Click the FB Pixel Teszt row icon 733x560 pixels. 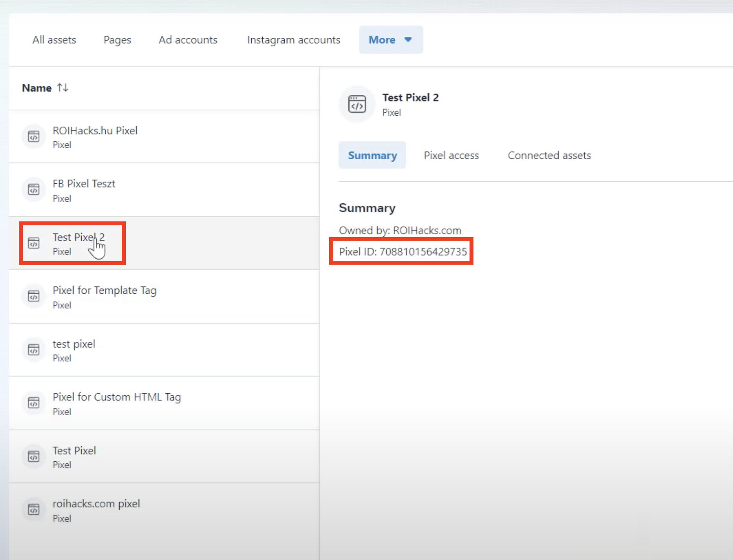click(x=34, y=190)
